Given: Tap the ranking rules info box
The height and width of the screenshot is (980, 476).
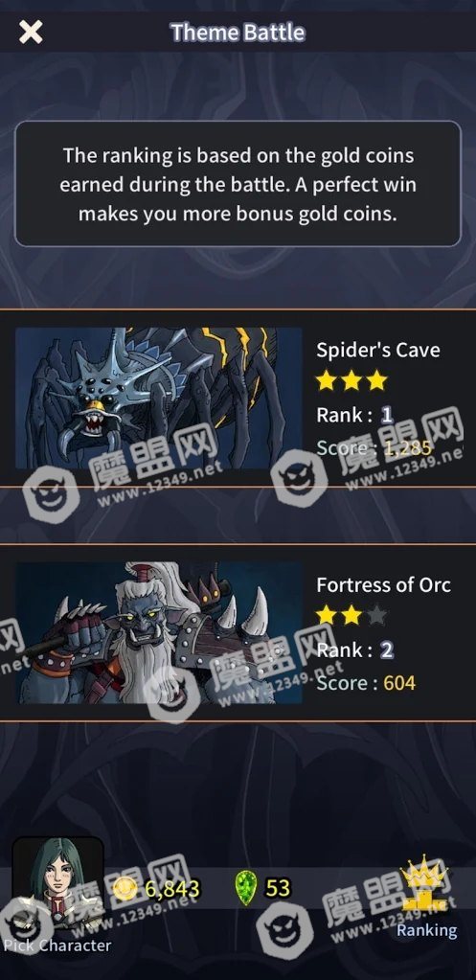Looking at the screenshot, I should [238, 184].
